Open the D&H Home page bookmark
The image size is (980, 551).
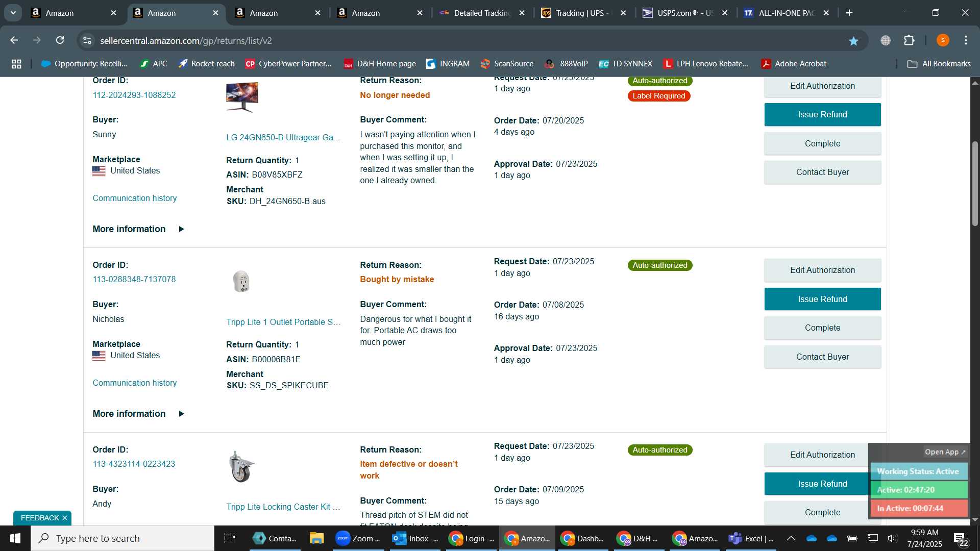(x=380, y=64)
